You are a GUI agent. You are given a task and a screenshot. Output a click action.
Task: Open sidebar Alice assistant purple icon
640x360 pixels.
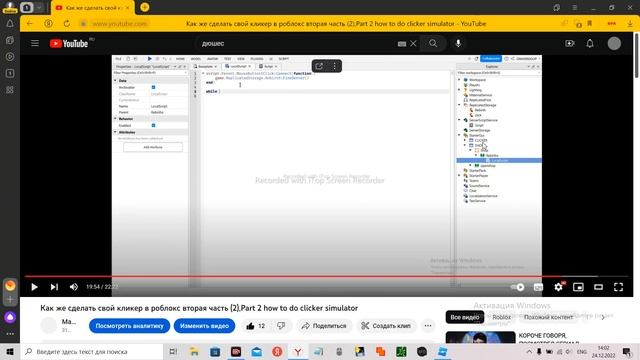tap(10, 317)
